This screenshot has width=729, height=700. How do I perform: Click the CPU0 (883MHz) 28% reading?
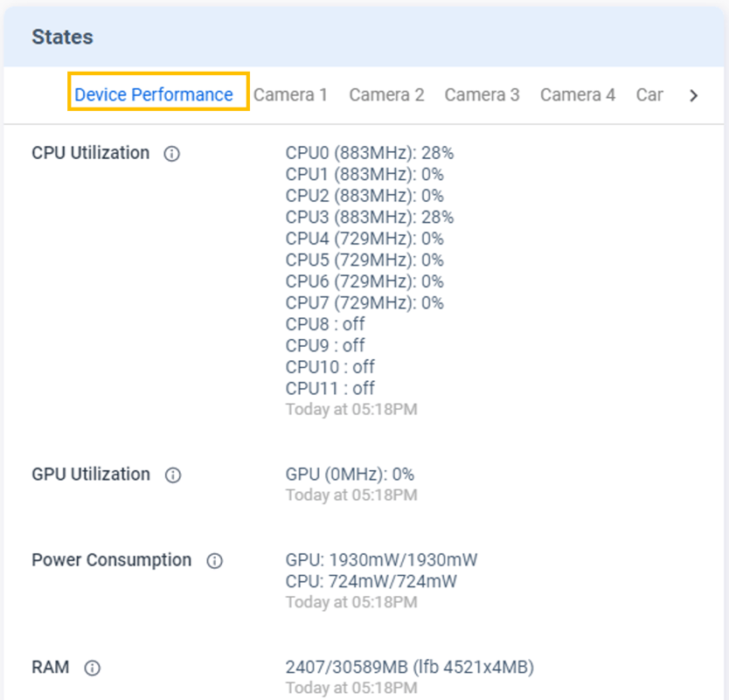coord(369,153)
